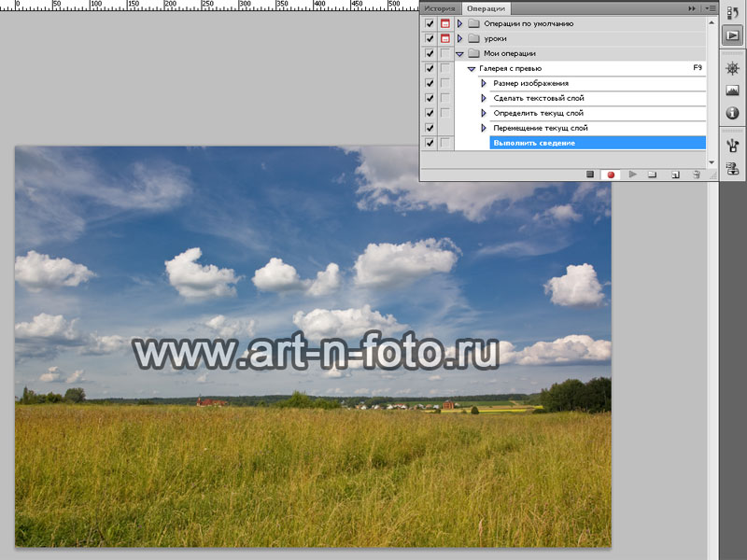Toggle dialog icon for уроки set
Image resolution: width=747 pixels, height=560 pixels.
click(x=445, y=38)
